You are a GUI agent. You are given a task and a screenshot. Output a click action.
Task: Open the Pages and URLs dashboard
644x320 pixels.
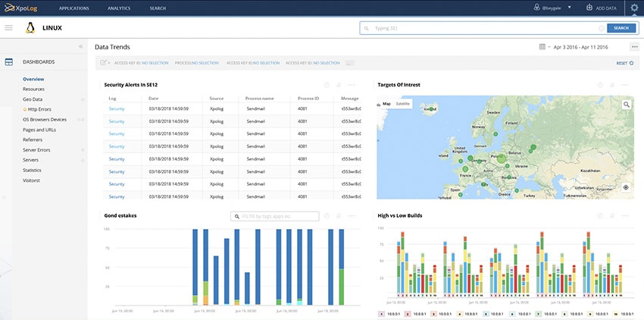tap(39, 130)
